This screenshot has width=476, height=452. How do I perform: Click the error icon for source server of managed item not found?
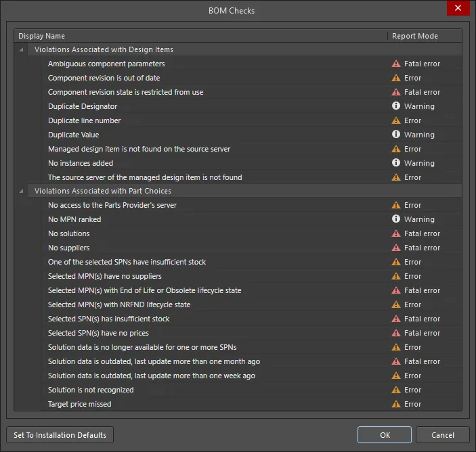click(396, 177)
